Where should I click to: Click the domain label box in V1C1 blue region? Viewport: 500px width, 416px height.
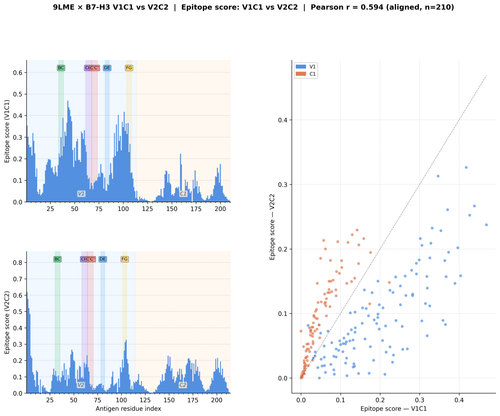[81, 194]
